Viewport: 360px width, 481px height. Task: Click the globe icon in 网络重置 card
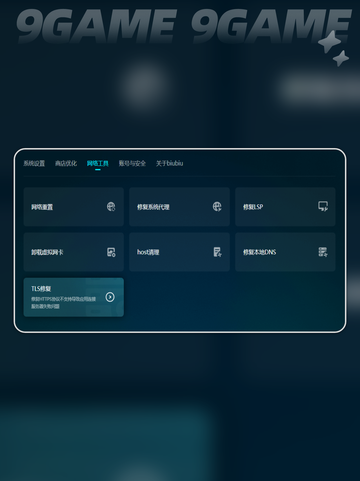tap(111, 207)
